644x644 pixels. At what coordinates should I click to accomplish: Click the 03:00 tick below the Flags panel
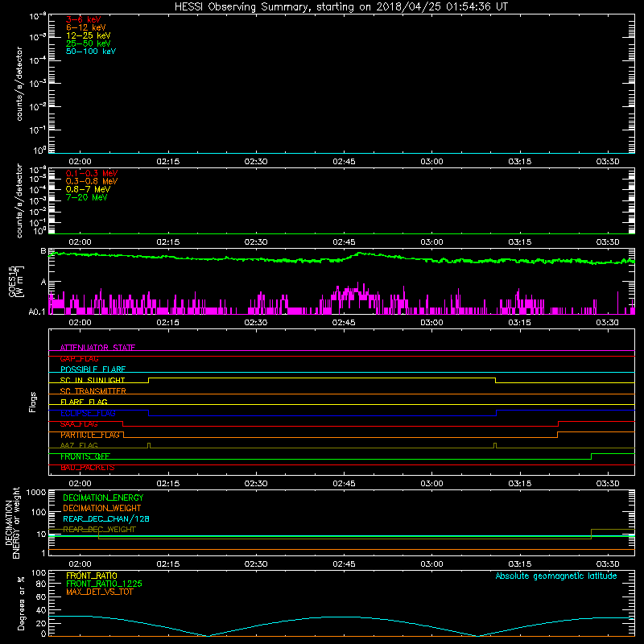click(x=431, y=484)
